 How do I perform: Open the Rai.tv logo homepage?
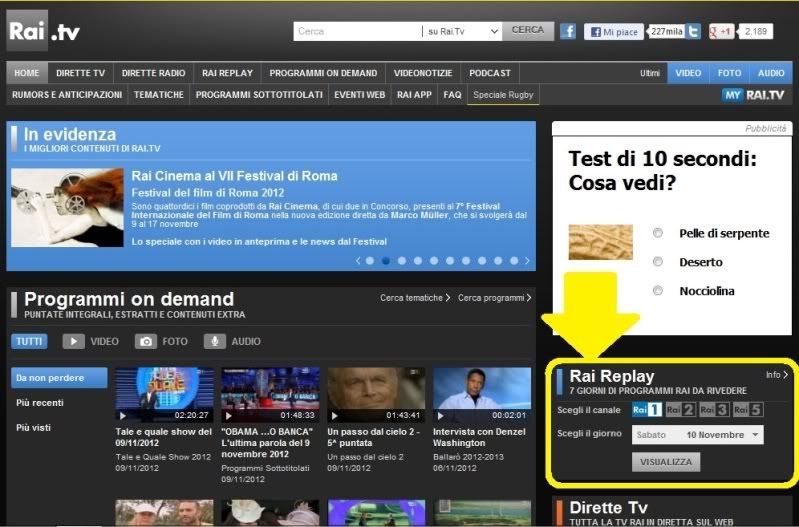click(x=44, y=31)
